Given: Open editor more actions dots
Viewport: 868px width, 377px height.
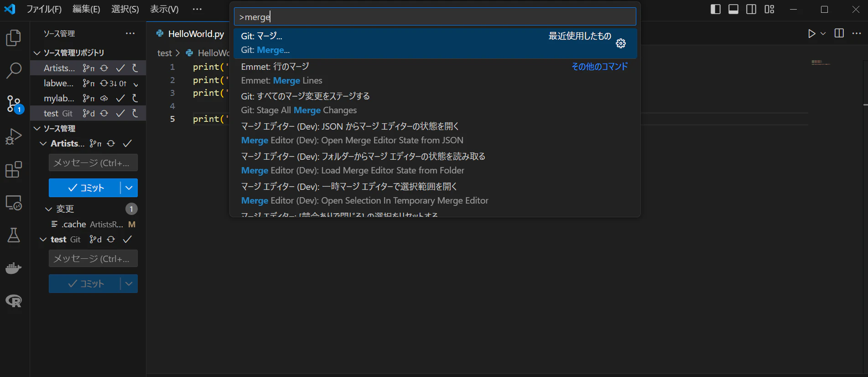Looking at the screenshot, I should pos(857,33).
